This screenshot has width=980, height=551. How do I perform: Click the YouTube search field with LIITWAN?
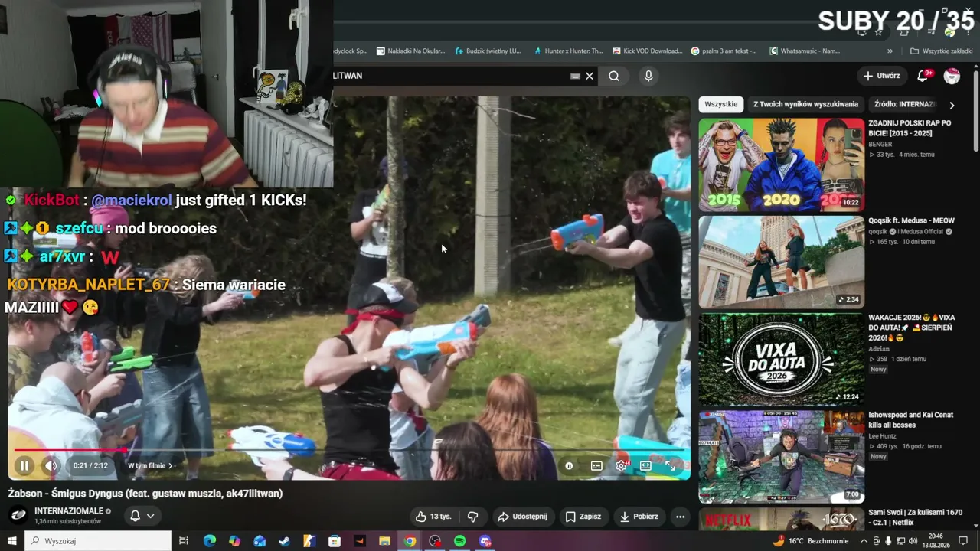tap(452, 76)
